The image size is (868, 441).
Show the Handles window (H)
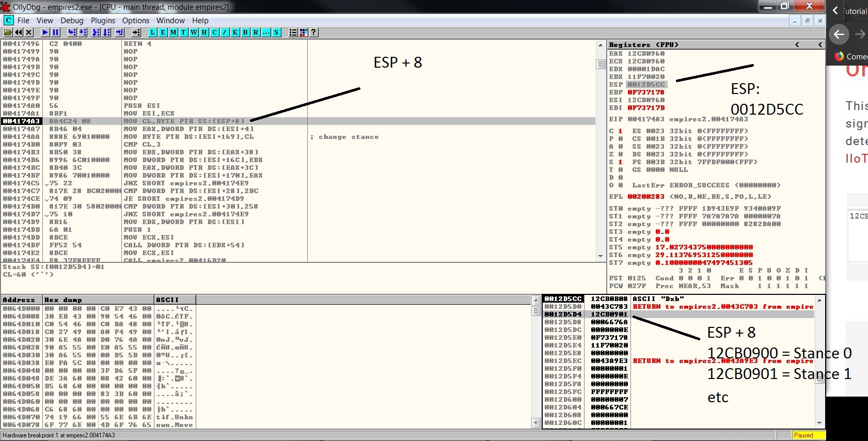[204, 32]
